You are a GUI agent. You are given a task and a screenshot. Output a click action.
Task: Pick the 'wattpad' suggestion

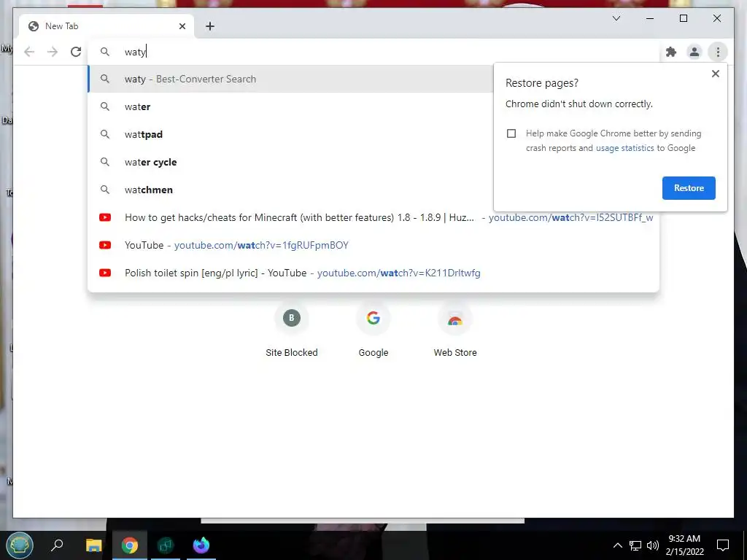[290, 134]
